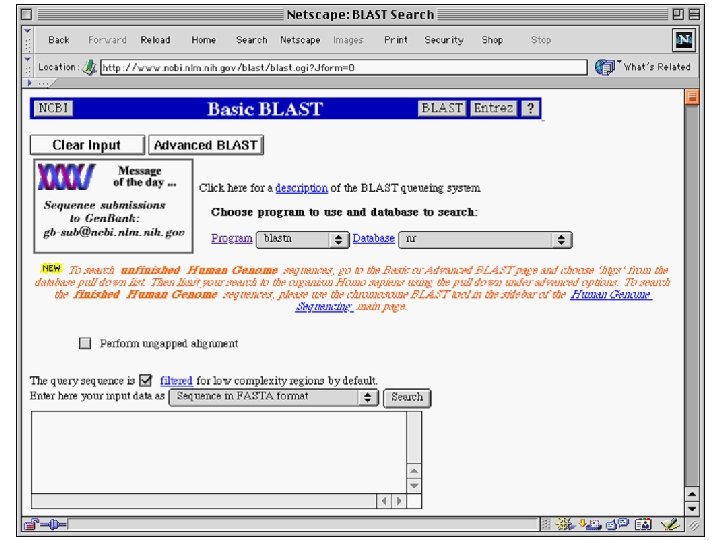Open the Database link
Viewport: 720px width, 540px height.
(374, 238)
